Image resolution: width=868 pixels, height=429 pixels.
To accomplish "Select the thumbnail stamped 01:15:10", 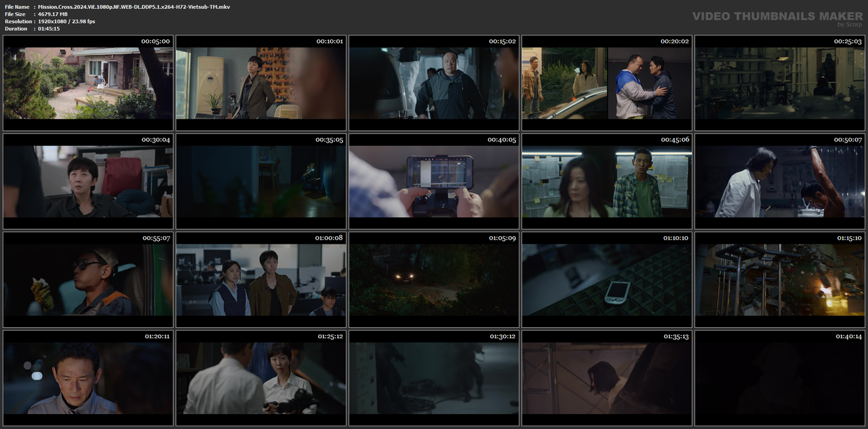I will [x=780, y=280].
